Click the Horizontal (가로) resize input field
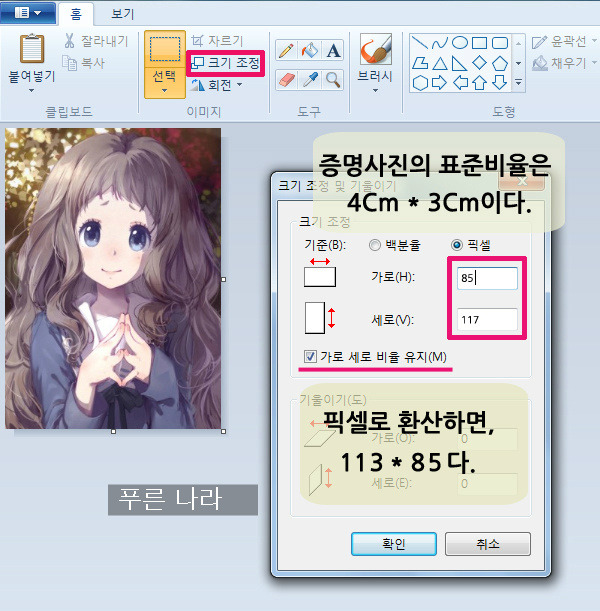Viewport: 600px width, 611px height. click(x=487, y=278)
